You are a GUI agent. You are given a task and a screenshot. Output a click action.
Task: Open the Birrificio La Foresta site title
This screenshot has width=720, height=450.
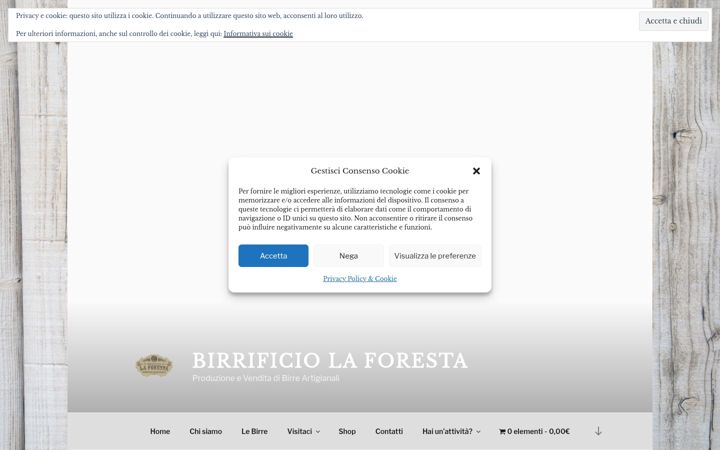coord(330,360)
